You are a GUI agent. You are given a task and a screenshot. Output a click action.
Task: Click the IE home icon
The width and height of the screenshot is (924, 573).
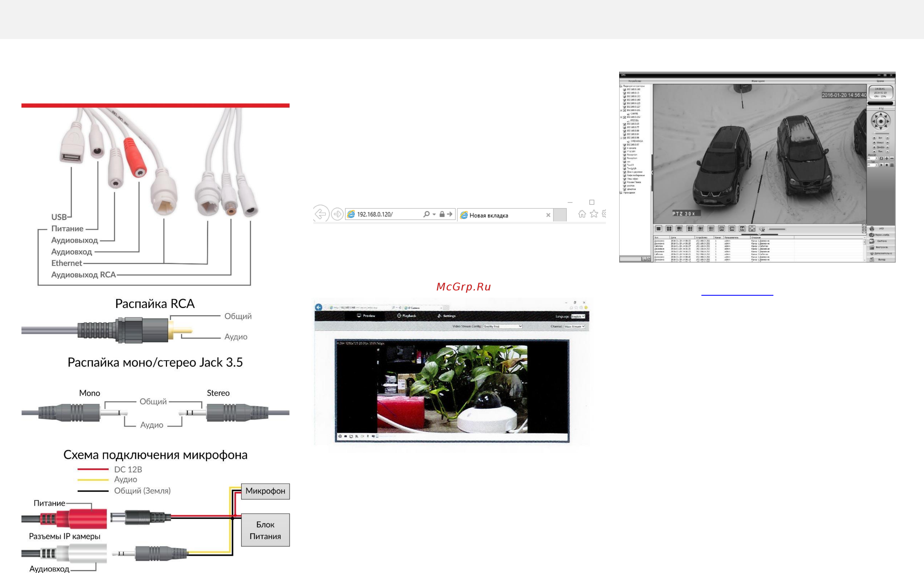(582, 214)
